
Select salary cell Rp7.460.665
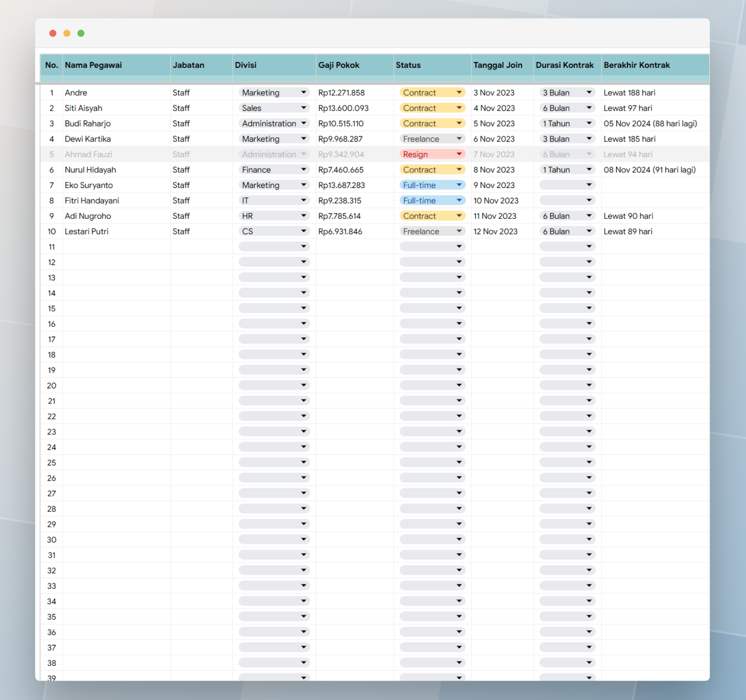click(355, 170)
